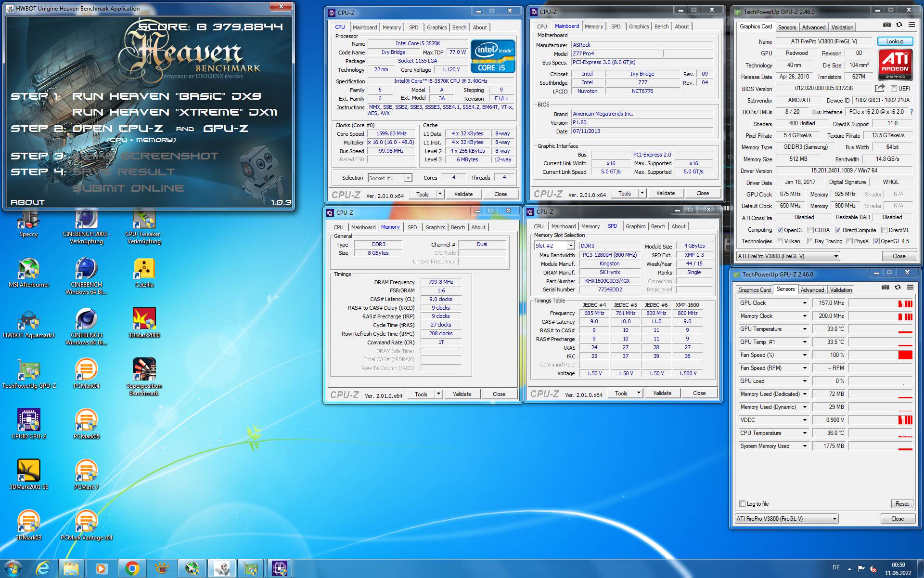Click volume icon in system tray
This screenshot has width=924, height=578.
click(x=873, y=569)
